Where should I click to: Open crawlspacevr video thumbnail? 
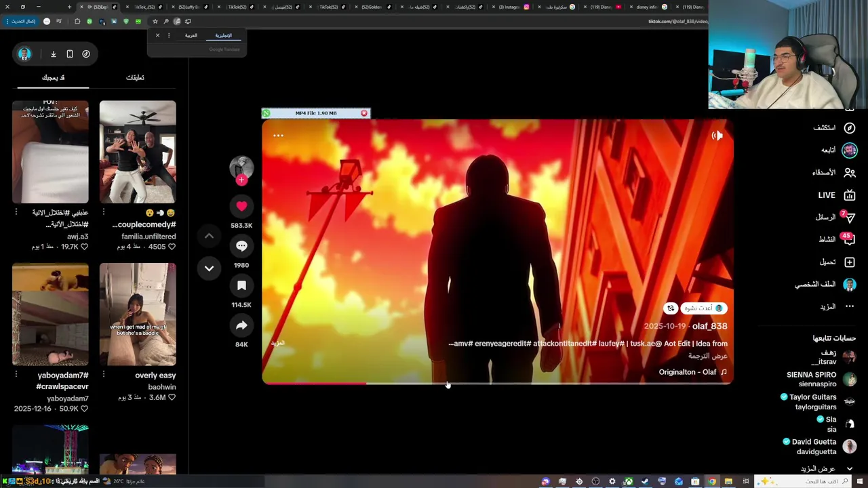50,314
